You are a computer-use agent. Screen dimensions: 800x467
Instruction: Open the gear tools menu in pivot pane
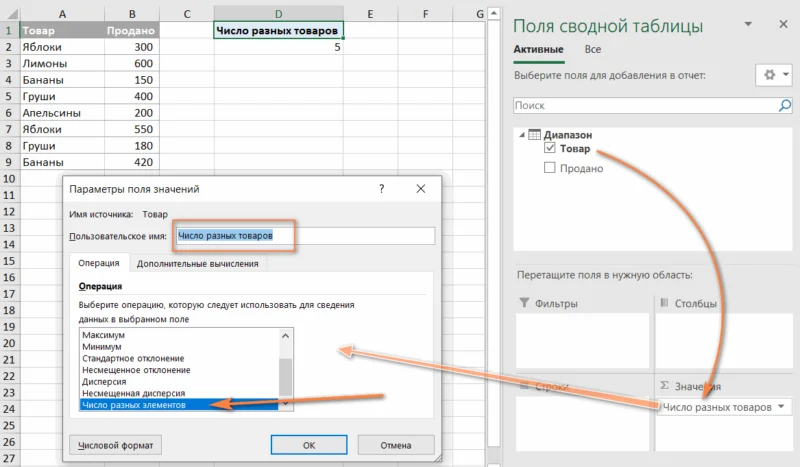(x=768, y=75)
